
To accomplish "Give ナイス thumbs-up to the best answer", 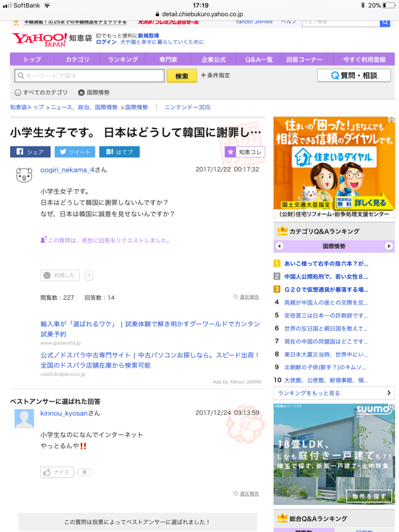I will (x=57, y=472).
